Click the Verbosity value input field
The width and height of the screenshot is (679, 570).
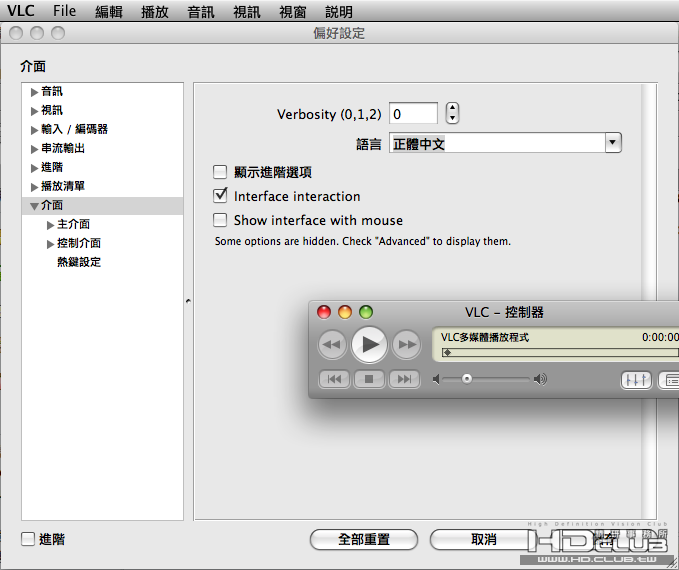[413, 113]
